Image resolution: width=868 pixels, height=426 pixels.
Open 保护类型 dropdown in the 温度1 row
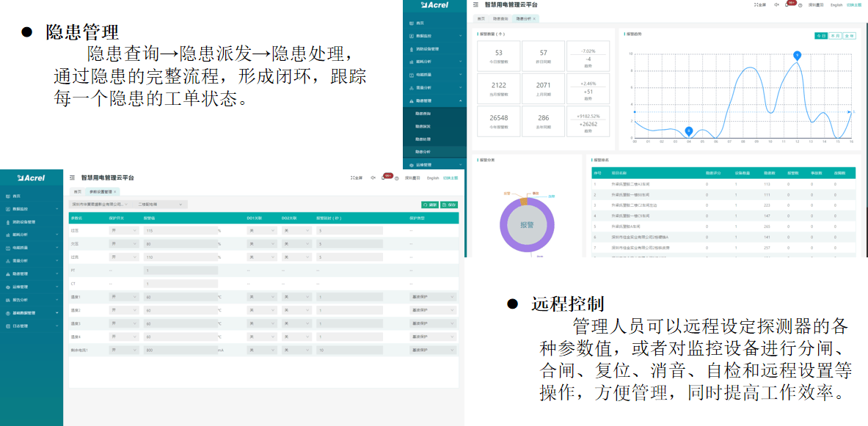coord(433,297)
